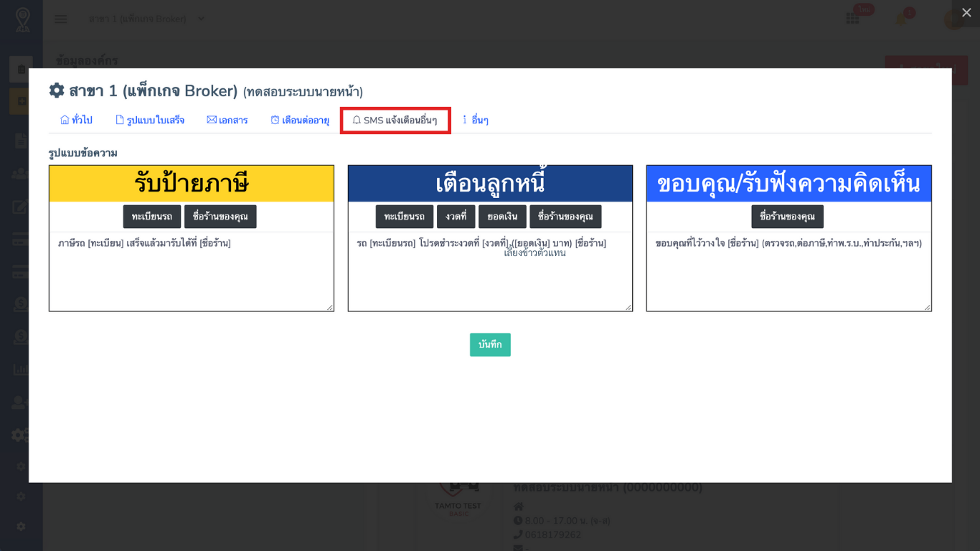The image size is (980, 551).
Task: Close the settings dialog with the X
Action: click(966, 13)
